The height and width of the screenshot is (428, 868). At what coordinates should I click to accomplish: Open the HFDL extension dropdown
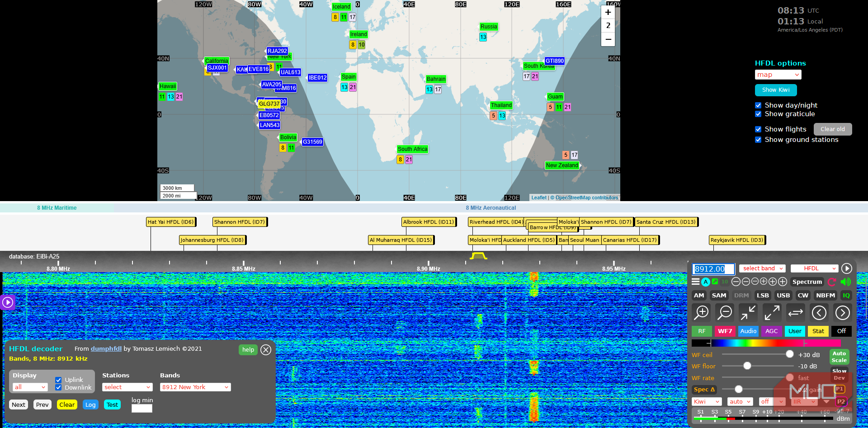pyautogui.click(x=814, y=268)
